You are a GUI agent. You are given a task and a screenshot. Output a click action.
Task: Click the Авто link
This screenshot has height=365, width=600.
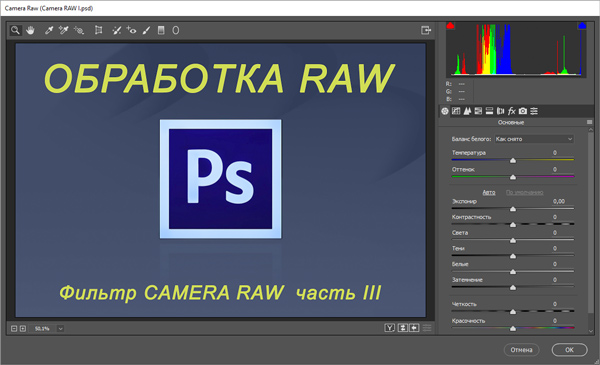(489, 192)
